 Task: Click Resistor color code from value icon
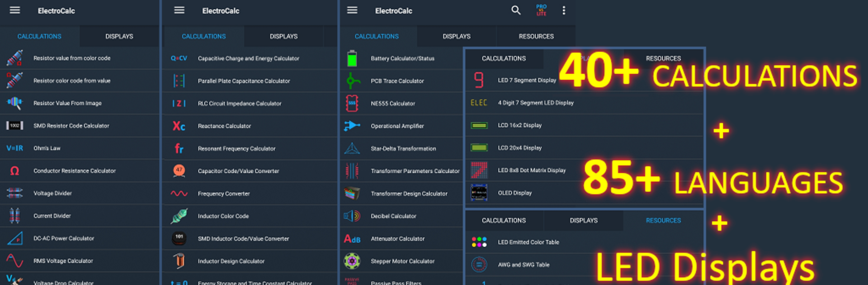click(14, 80)
